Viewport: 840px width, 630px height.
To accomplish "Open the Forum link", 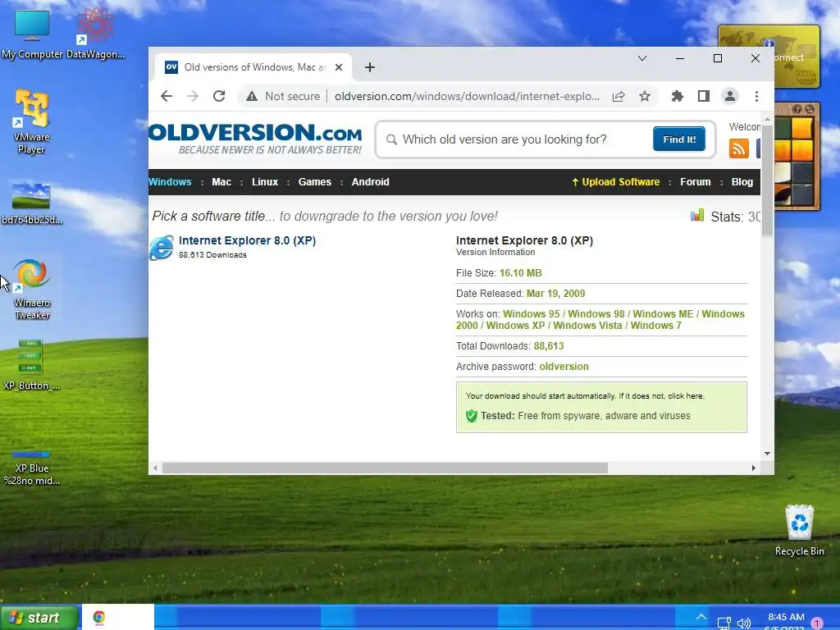I will [x=696, y=182].
